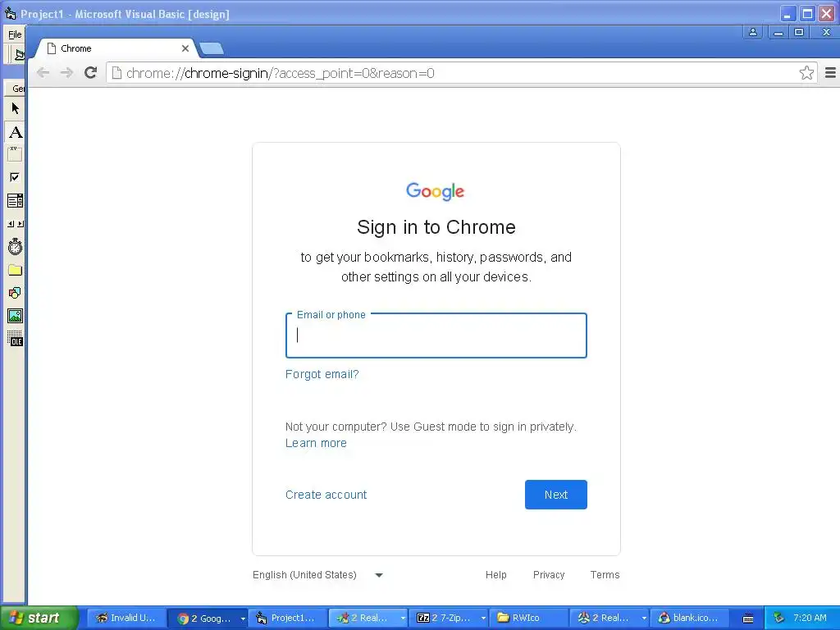The height and width of the screenshot is (630, 840).
Task: Click the VB toolbar icon beside File
Action: point(20,54)
